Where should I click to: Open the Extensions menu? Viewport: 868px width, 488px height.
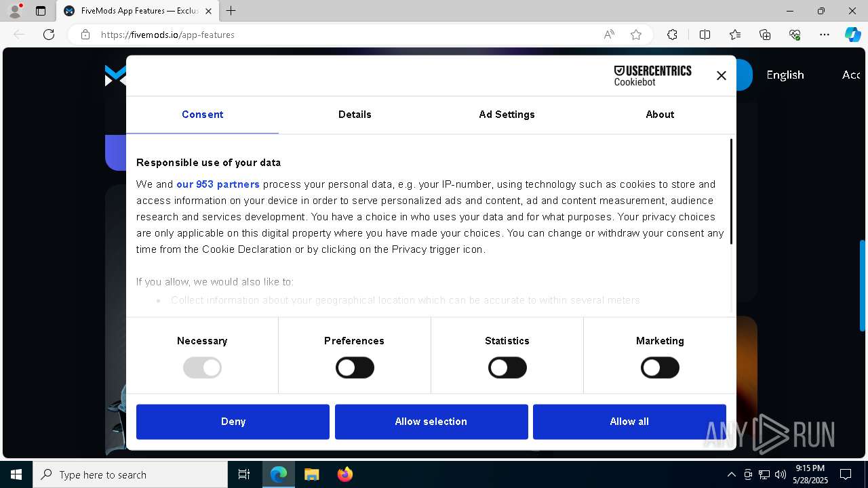point(672,35)
